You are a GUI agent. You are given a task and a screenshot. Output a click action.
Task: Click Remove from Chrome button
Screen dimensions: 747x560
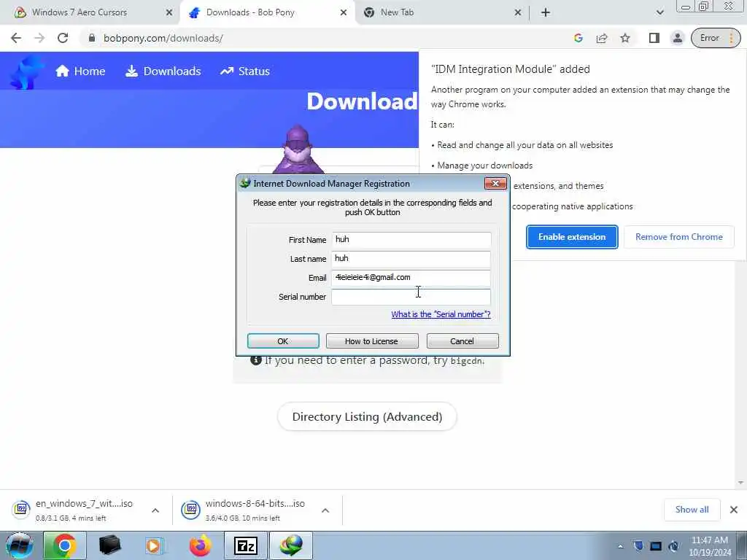(x=679, y=237)
